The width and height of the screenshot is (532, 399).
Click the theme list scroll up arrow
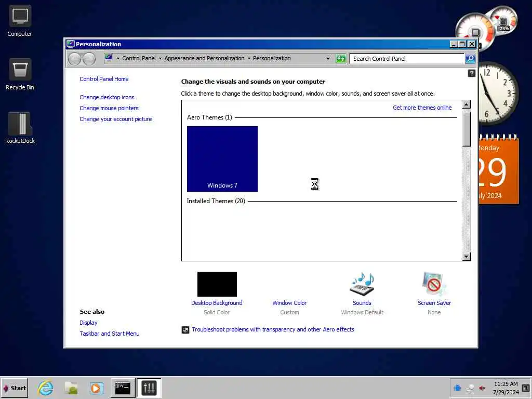click(x=467, y=104)
